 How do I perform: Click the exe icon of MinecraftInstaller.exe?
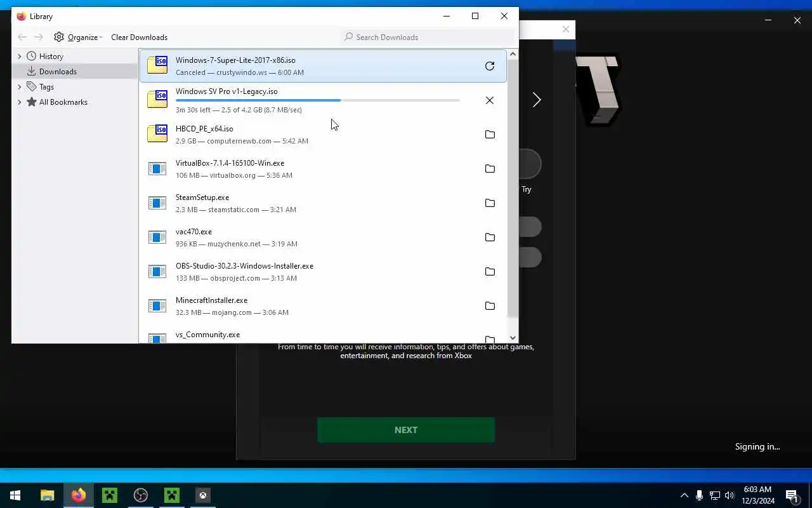point(157,306)
